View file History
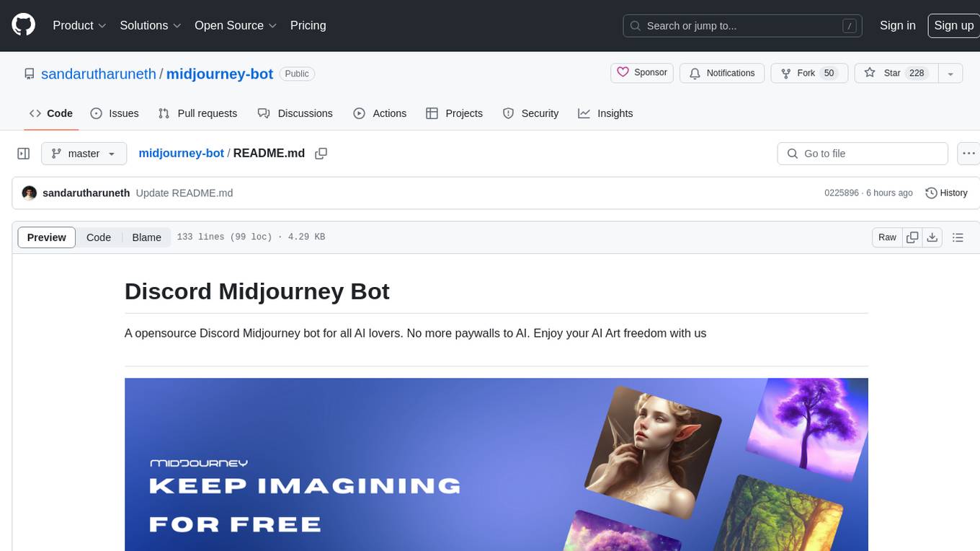This screenshot has width=980, height=551. (x=946, y=193)
